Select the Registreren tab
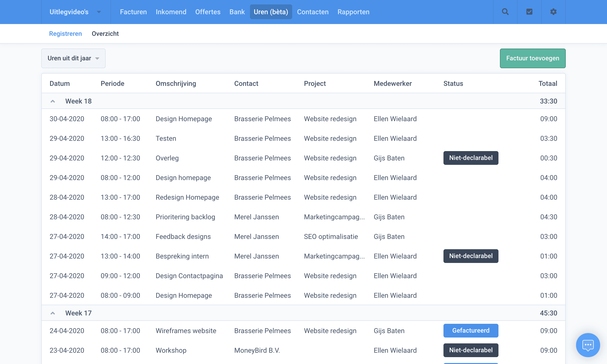The width and height of the screenshot is (607, 364). [65, 34]
